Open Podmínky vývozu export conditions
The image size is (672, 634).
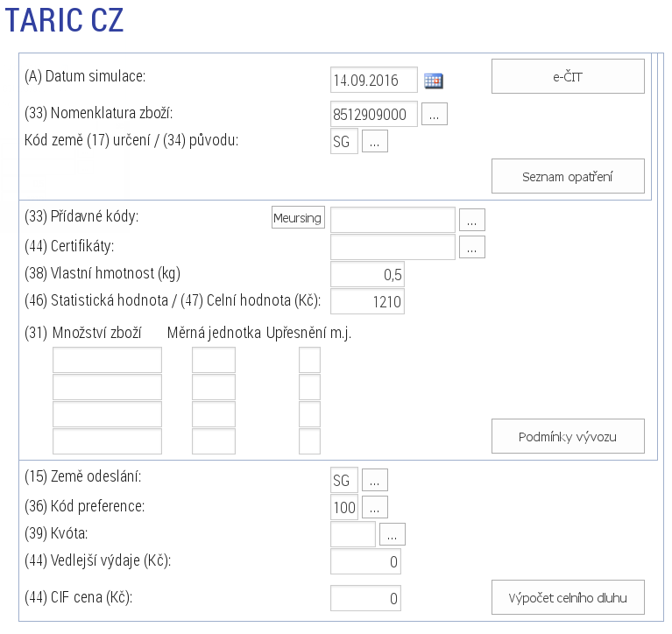[568, 436]
